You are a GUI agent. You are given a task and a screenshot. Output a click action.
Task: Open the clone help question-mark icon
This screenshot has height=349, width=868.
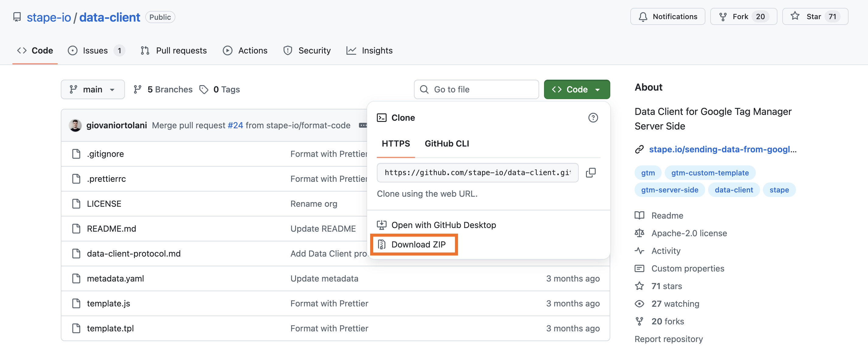593,118
